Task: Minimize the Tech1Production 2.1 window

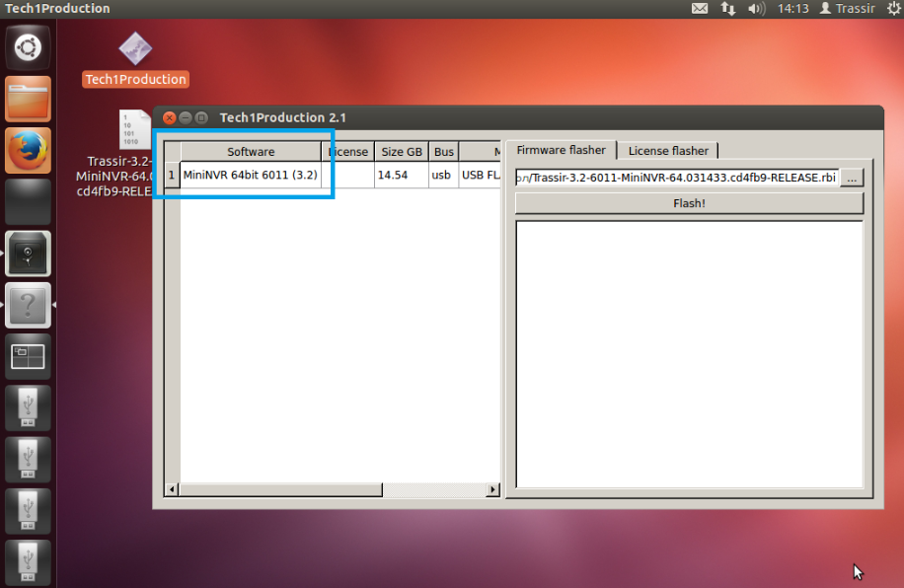Action: [186, 117]
